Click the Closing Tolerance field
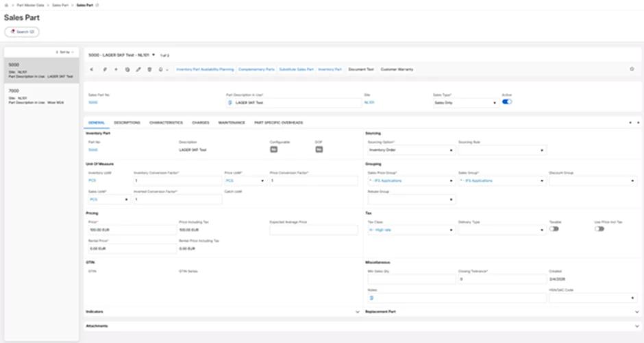This screenshot has height=343, width=644. [x=502, y=279]
